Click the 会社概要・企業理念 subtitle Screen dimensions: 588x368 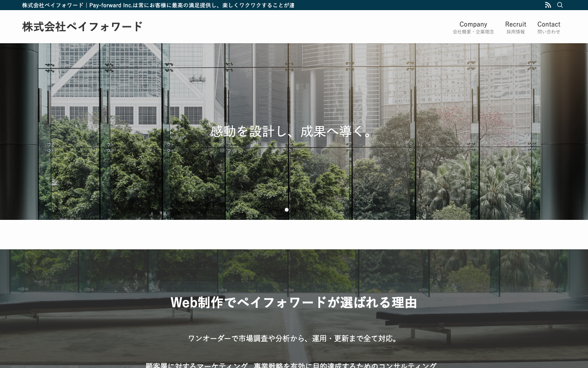pyautogui.click(x=473, y=32)
